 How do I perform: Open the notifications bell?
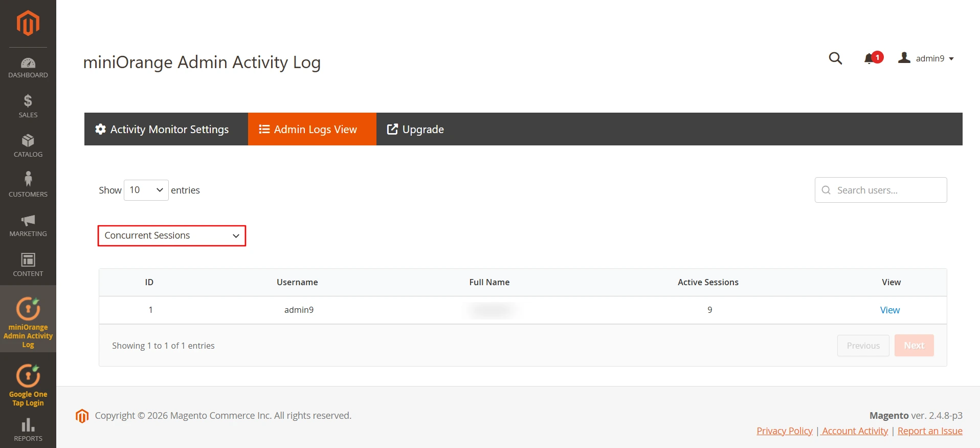point(873,58)
